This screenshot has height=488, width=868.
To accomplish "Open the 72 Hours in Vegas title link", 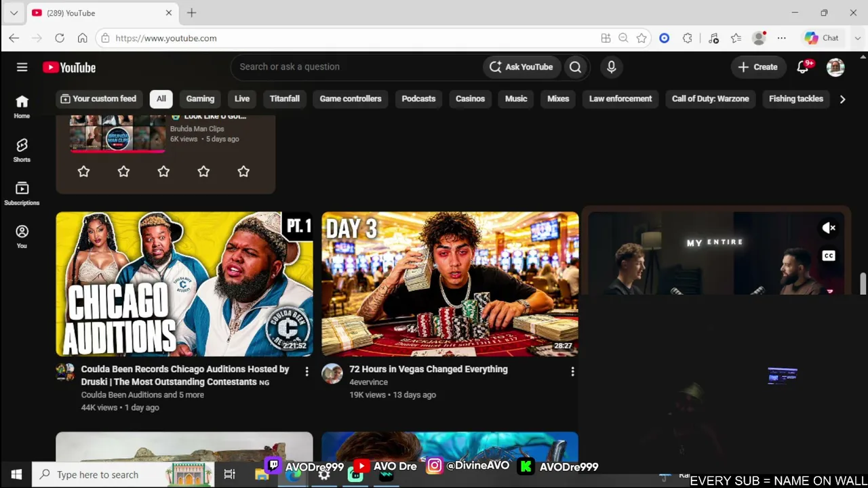I will pyautogui.click(x=429, y=369).
